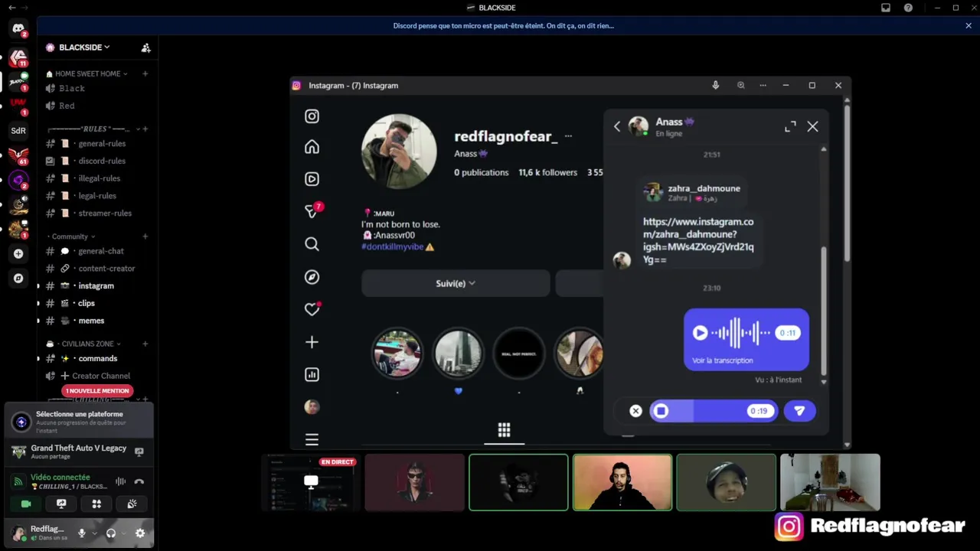Toggle screen share in voice panel
Screen dimensions: 980x551
click(61, 504)
